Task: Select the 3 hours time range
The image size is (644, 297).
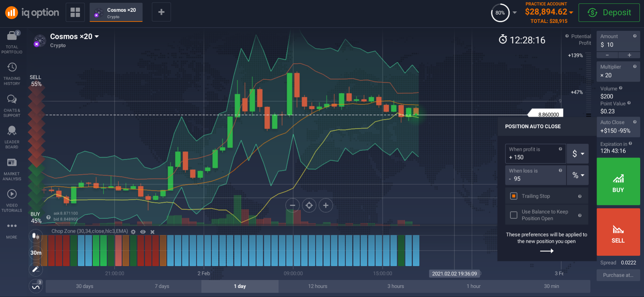Action: pos(396,286)
